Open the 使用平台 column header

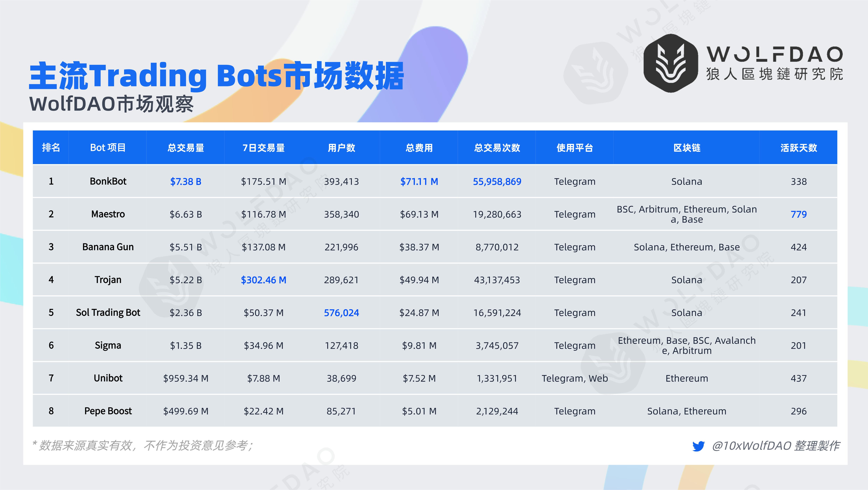point(575,147)
